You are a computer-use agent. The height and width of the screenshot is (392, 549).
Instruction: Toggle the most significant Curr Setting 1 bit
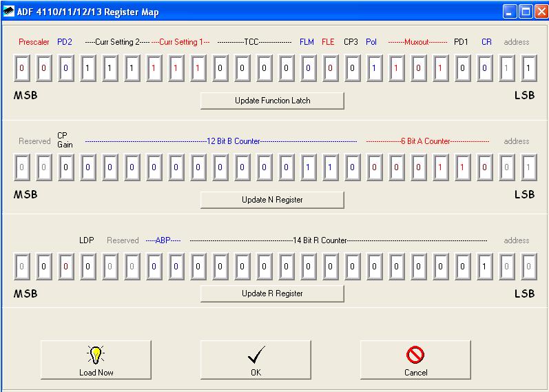tap(154, 68)
